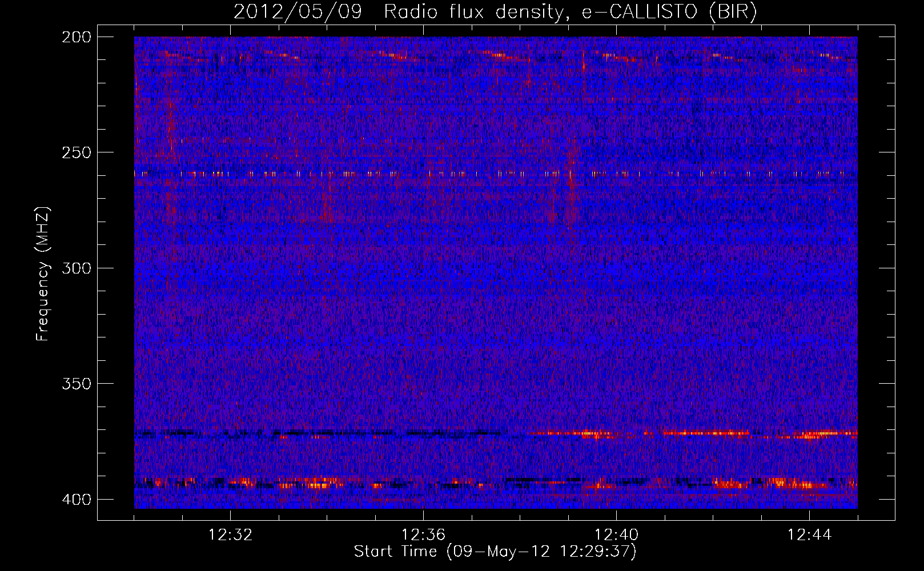The image size is (924, 571).
Task: Click the frequency tick label 250
Action: [77, 152]
